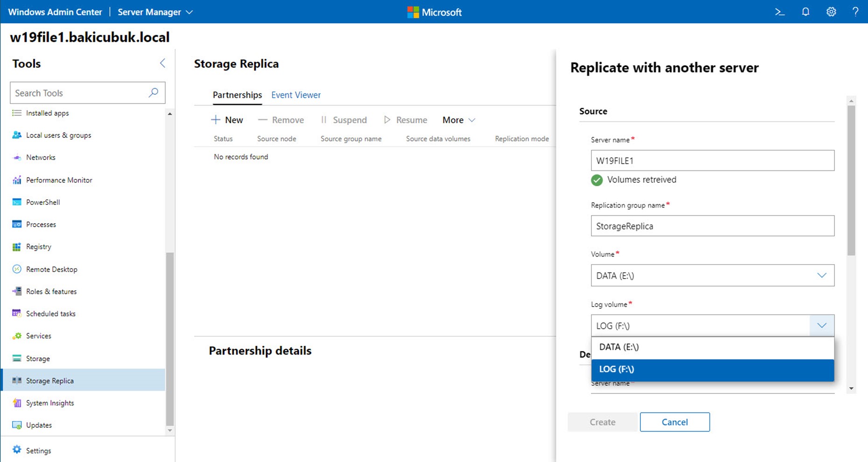Click the source Server name field
This screenshot has width=868, height=462.
712,161
